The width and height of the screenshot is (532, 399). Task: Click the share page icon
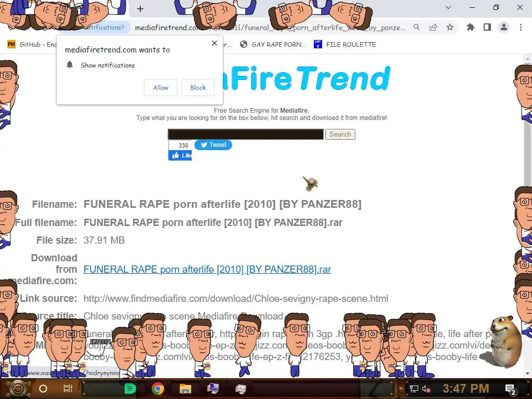433,27
